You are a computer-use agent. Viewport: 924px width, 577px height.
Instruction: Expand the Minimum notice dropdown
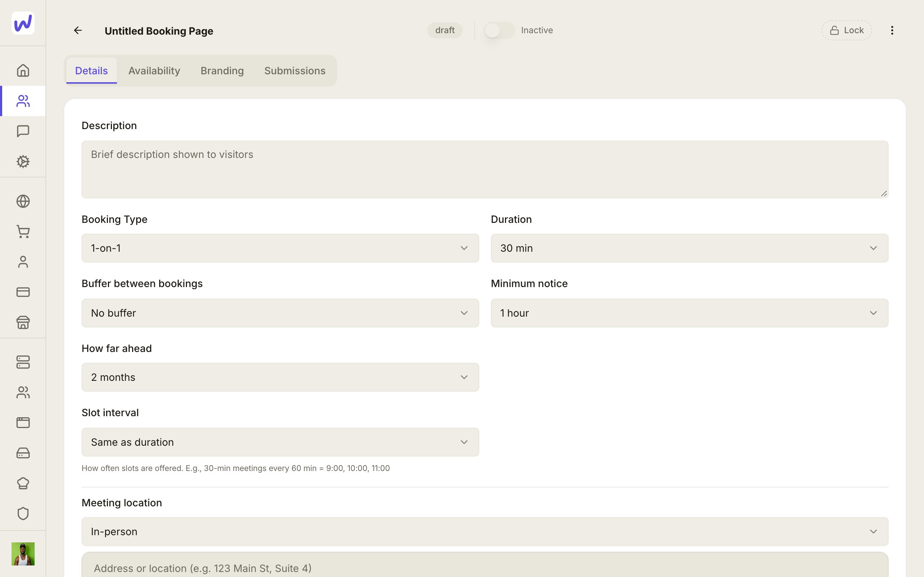689,313
